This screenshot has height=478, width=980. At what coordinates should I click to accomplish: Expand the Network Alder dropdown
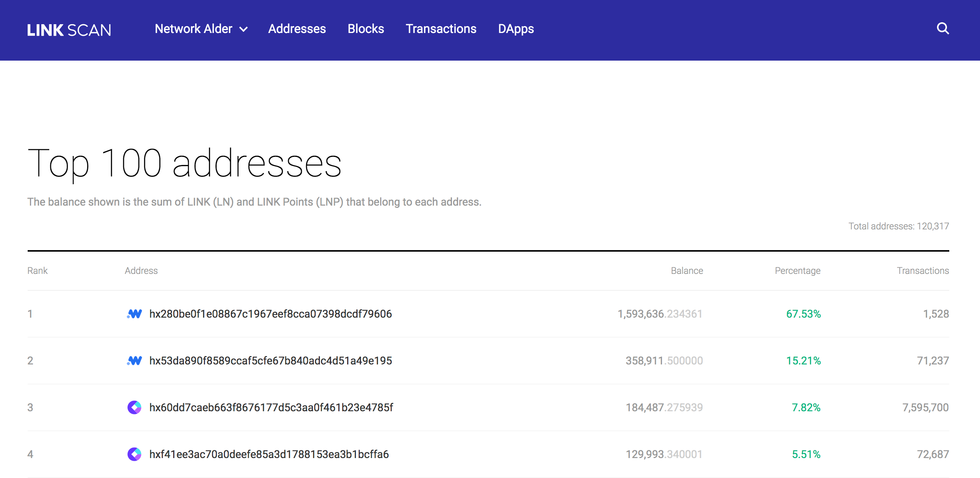click(201, 29)
